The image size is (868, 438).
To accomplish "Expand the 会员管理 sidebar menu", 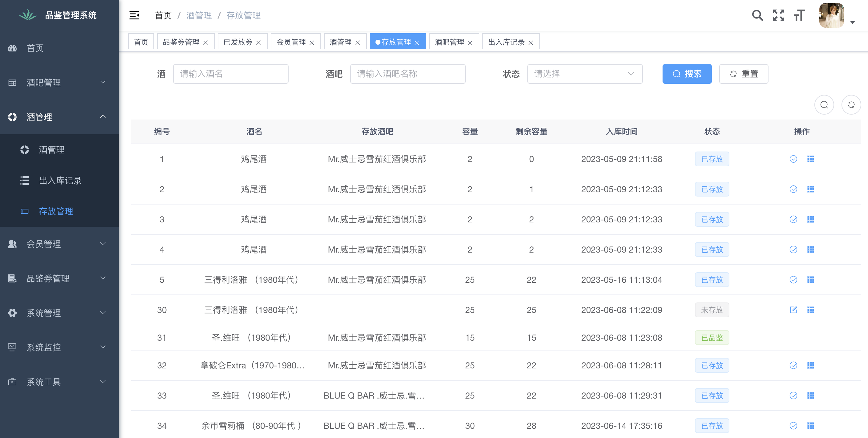I will pos(59,244).
